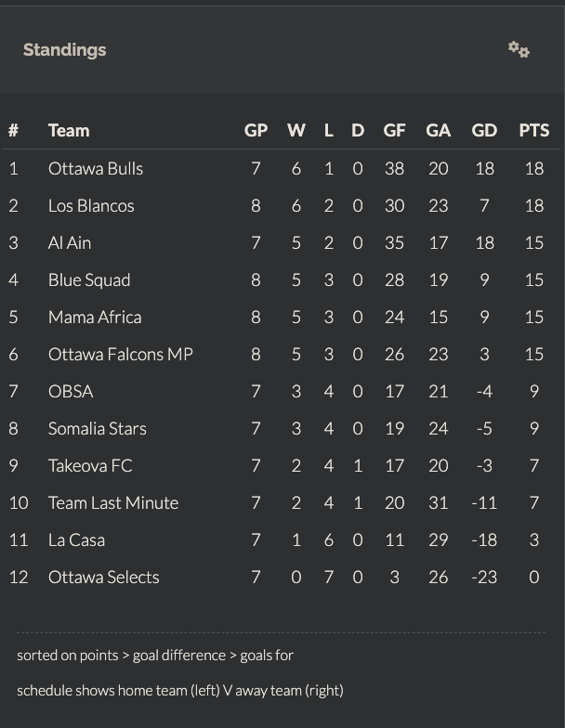Click the La Casa team name
565x728 pixels.
[76, 539]
